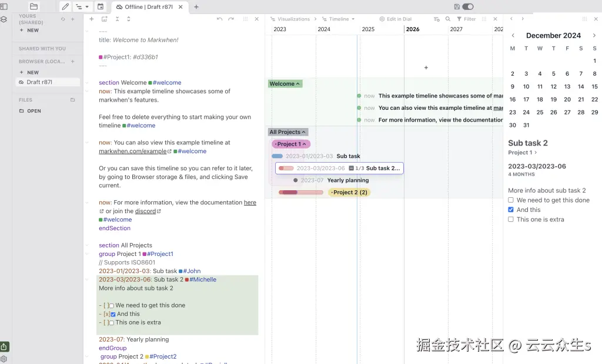This screenshot has width=602, height=364.
Task: Check 'This one is extra' in editor
Action: pos(112,323)
